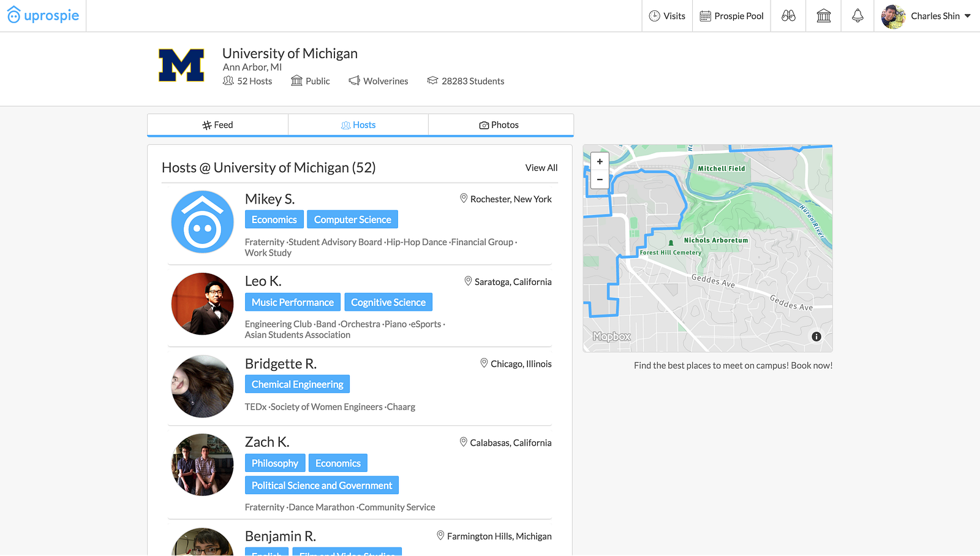Open Bridgette R.'s profile photo
980x556 pixels.
[202, 386]
